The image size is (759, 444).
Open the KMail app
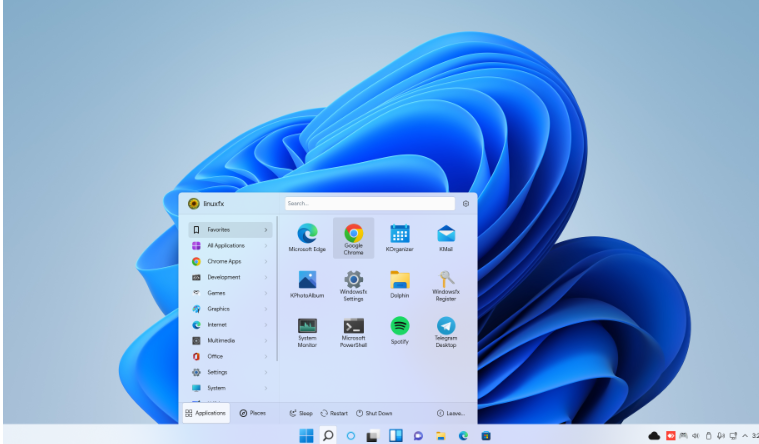[x=446, y=237]
